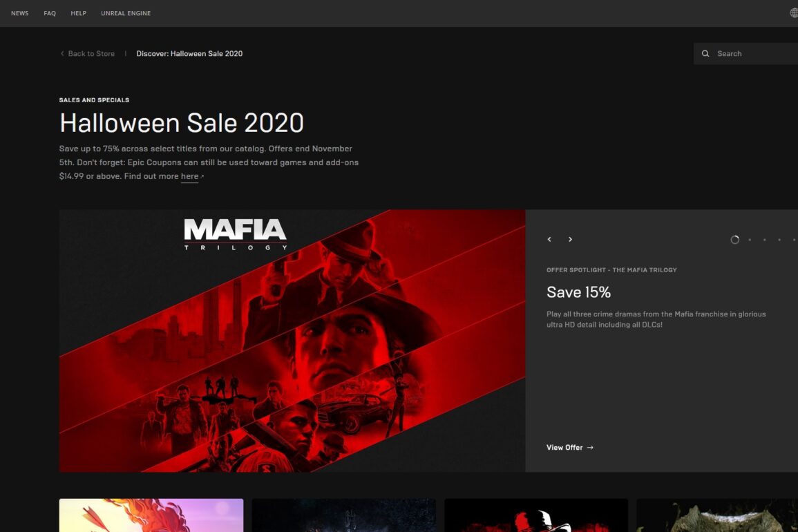Click the search magnifier icon
The height and width of the screenshot is (532, 798).
pyautogui.click(x=705, y=53)
